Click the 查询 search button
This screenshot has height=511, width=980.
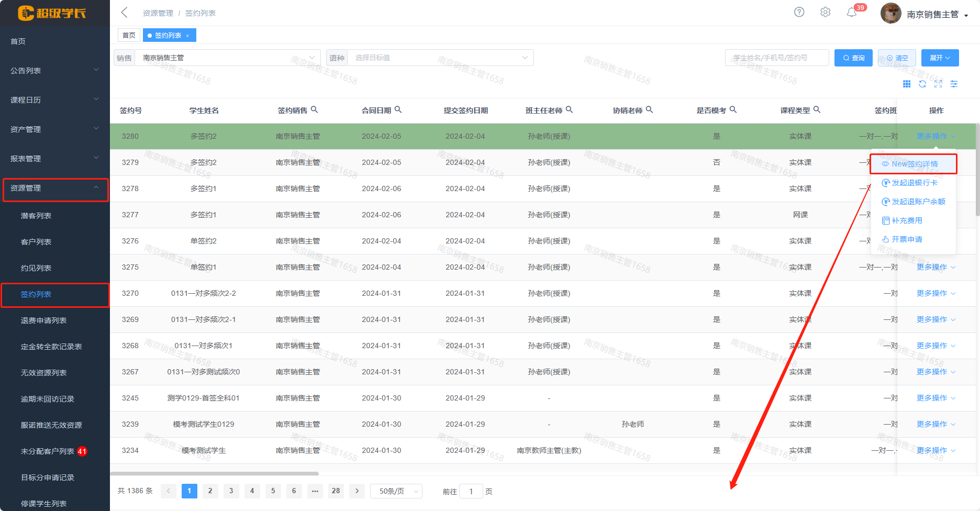853,58
